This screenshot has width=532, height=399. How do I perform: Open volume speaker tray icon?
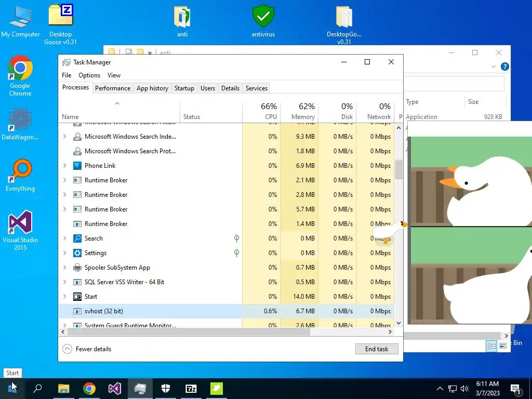click(x=464, y=389)
